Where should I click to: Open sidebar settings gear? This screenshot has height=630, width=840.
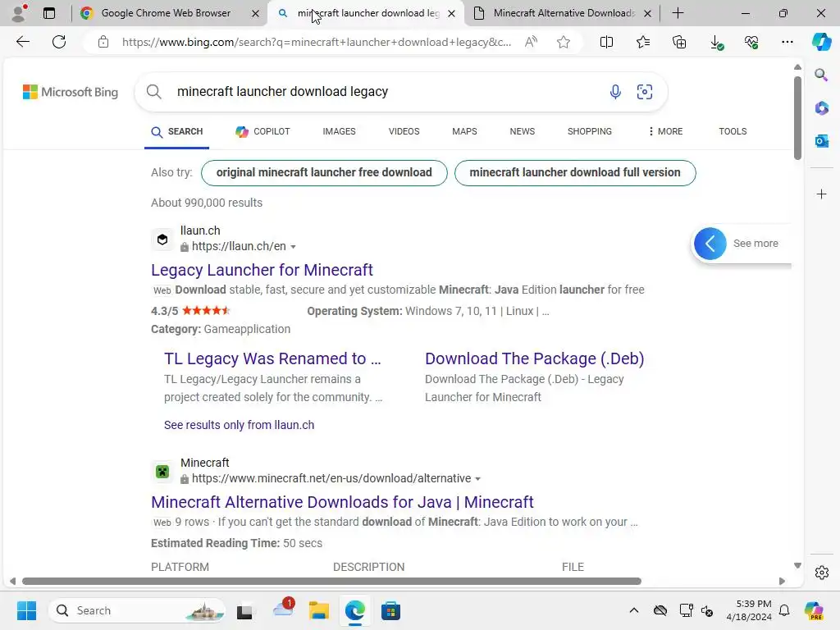click(x=821, y=573)
